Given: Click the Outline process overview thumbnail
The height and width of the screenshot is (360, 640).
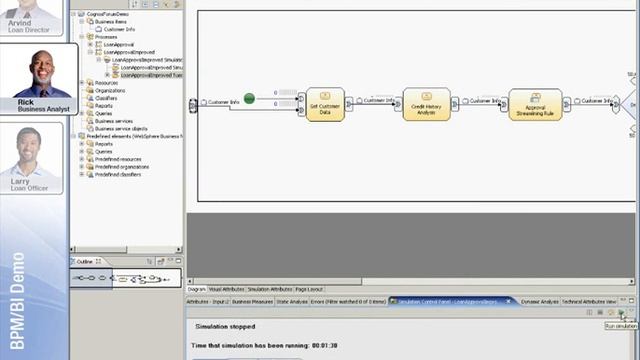Looking at the screenshot, I should click(x=126, y=278).
